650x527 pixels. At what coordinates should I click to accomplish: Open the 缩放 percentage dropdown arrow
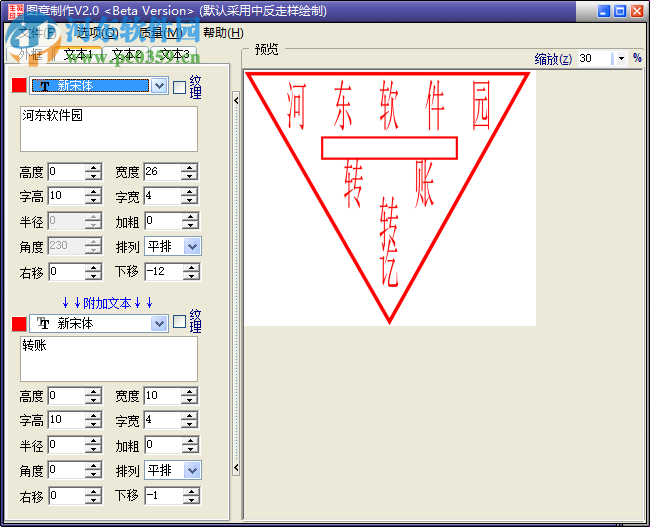pyautogui.click(x=621, y=58)
